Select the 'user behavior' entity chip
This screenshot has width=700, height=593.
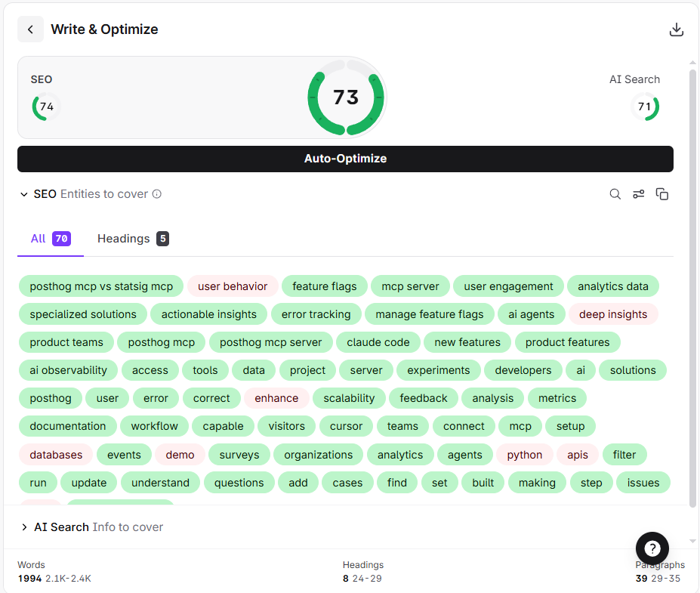[233, 286]
